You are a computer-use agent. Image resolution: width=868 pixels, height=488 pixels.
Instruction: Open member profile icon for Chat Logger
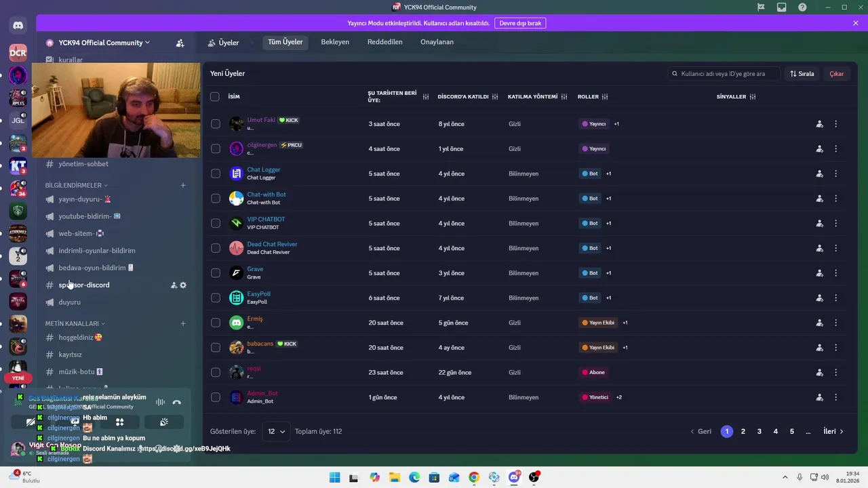click(819, 174)
